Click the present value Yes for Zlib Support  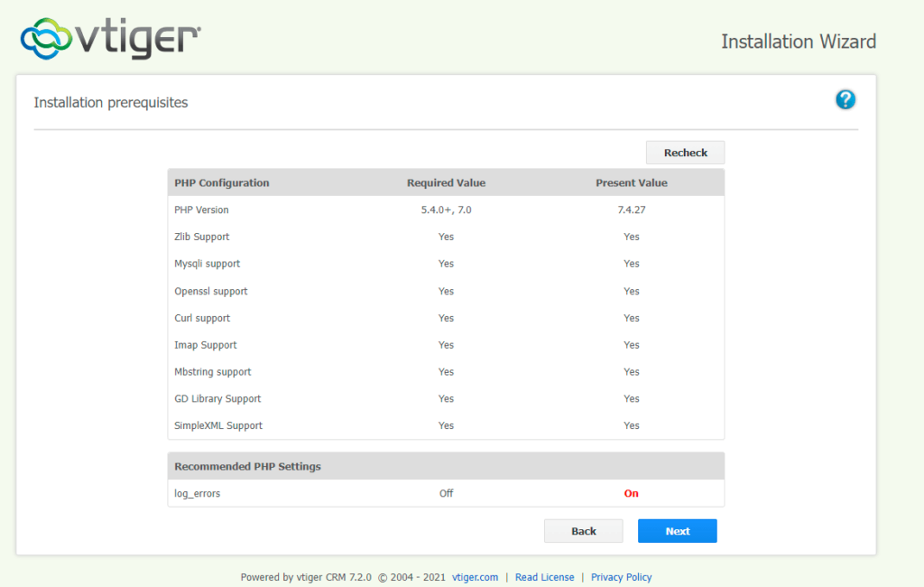tap(631, 237)
